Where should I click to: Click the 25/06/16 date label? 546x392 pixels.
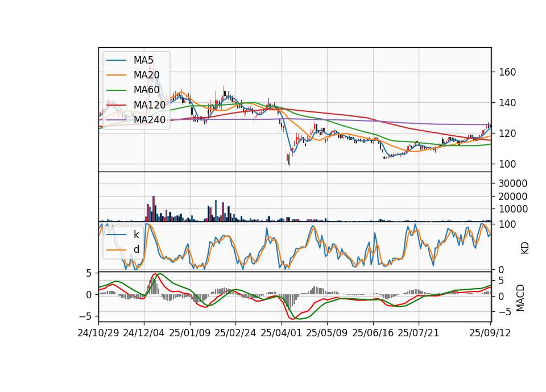[x=373, y=333]
